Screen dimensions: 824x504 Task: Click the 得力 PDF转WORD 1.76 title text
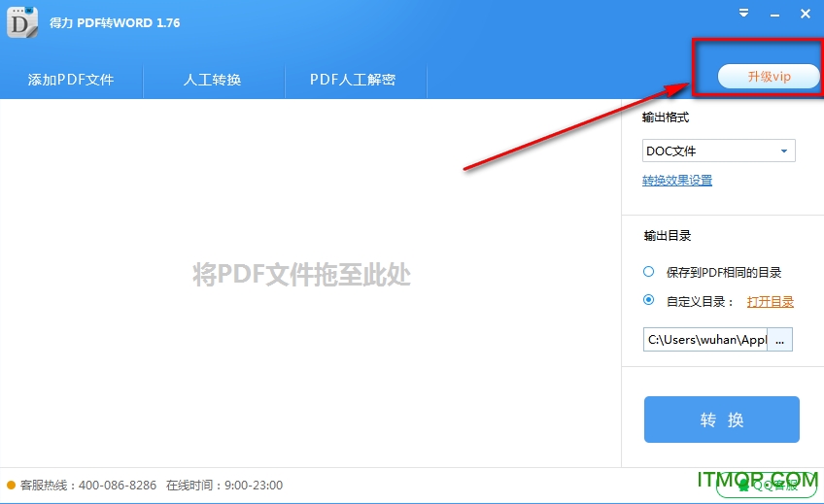pos(115,23)
